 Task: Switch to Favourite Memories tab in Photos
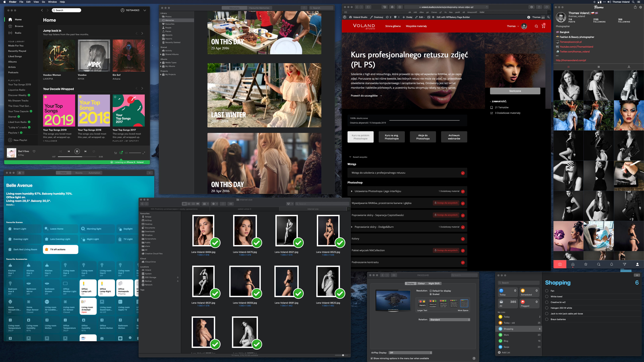(259, 8)
